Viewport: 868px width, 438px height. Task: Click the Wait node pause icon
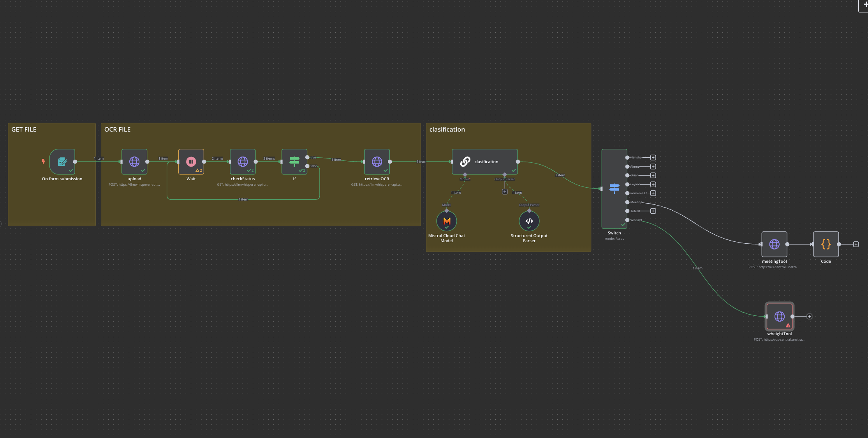(191, 162)
